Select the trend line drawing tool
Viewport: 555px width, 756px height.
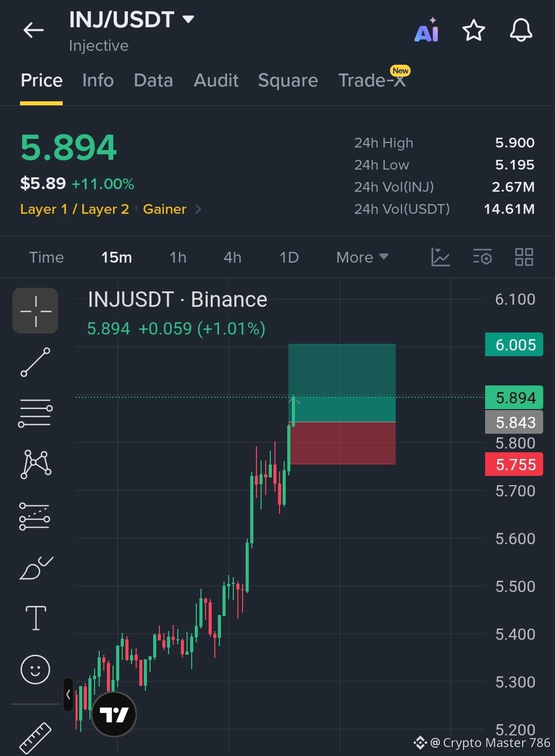tap(35, 362)
